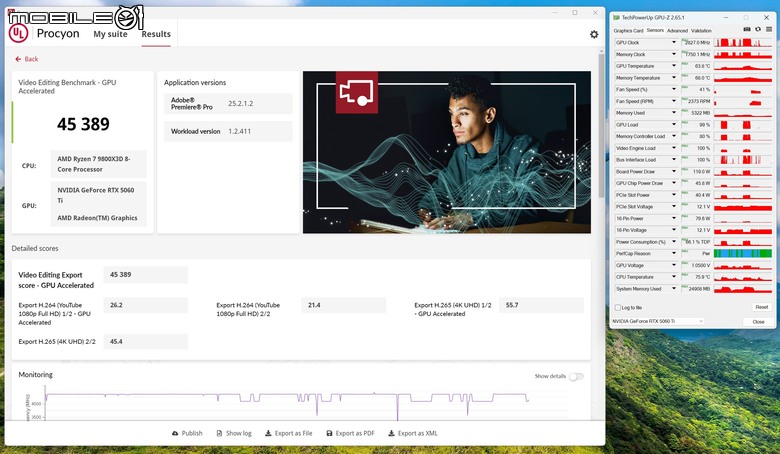The height and width of the screenshot is (454, 780).
Task: Switch to the My suite tab
Action: (x=110, y=34)
